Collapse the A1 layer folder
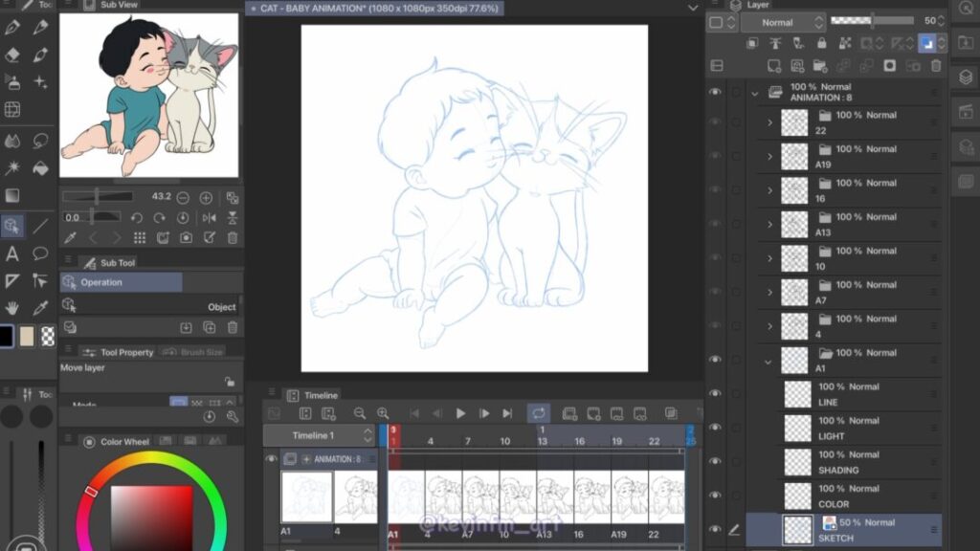980x551 pixels. (x=769, y=361)
